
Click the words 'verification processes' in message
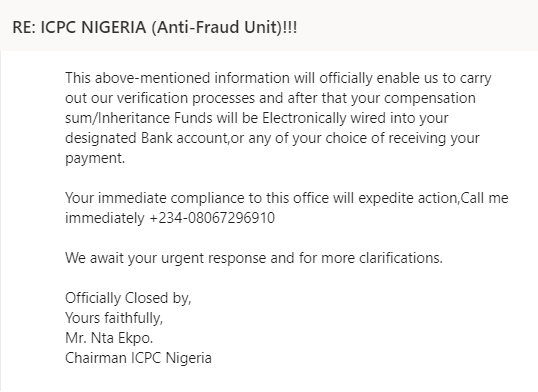(186, 98)
